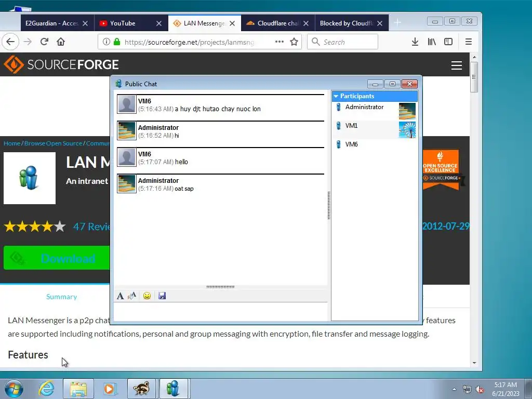This screenshot has width=532, height=399.
Task: Click the SourceForge logo
Action: (x=61, y=64)
